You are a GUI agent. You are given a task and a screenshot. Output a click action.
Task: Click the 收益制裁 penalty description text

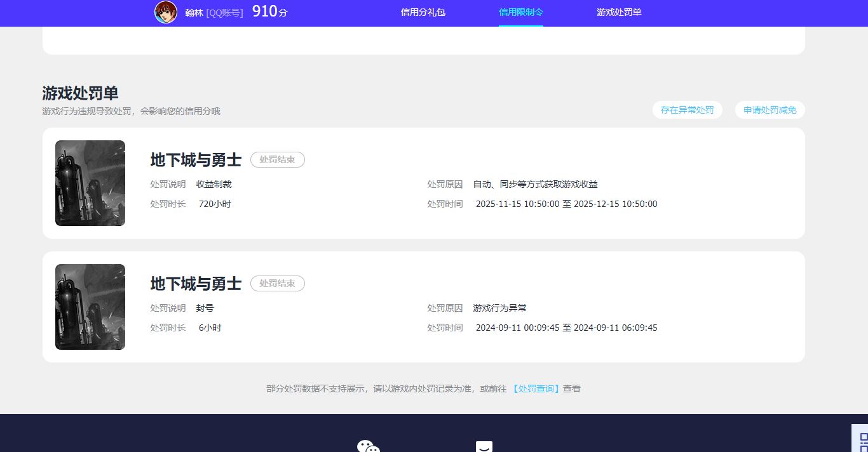(213, 184)
